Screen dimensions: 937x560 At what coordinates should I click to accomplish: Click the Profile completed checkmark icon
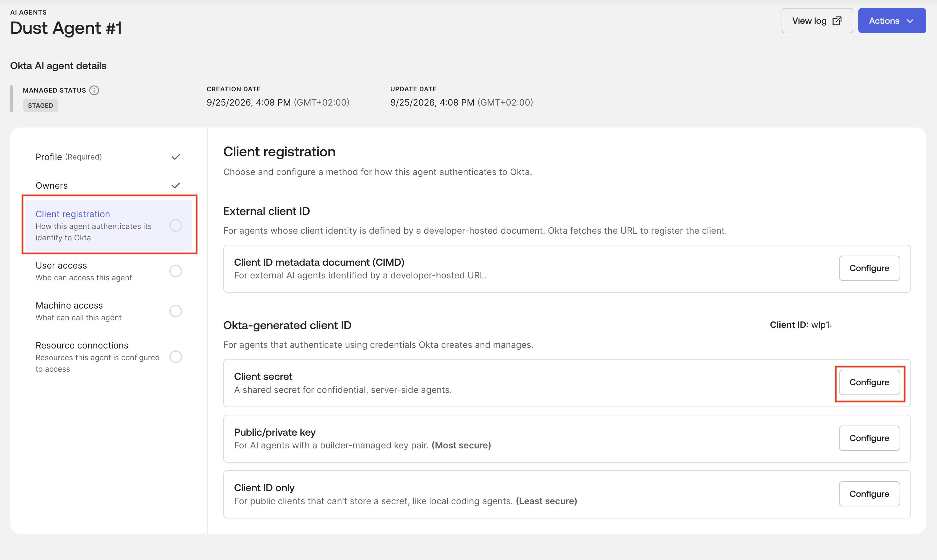click(175, 157)
